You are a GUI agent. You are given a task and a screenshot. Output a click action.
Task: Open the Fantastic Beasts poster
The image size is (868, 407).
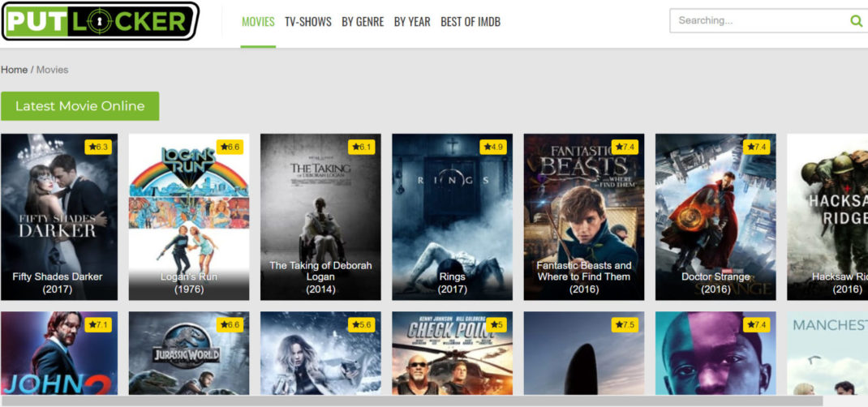584,216
